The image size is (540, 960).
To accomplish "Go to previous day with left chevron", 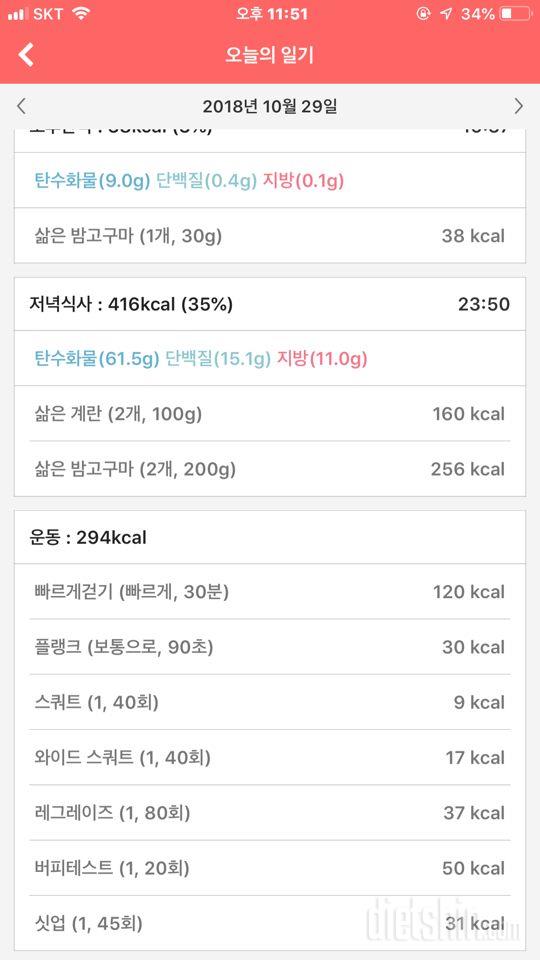I will pos(21,107).
